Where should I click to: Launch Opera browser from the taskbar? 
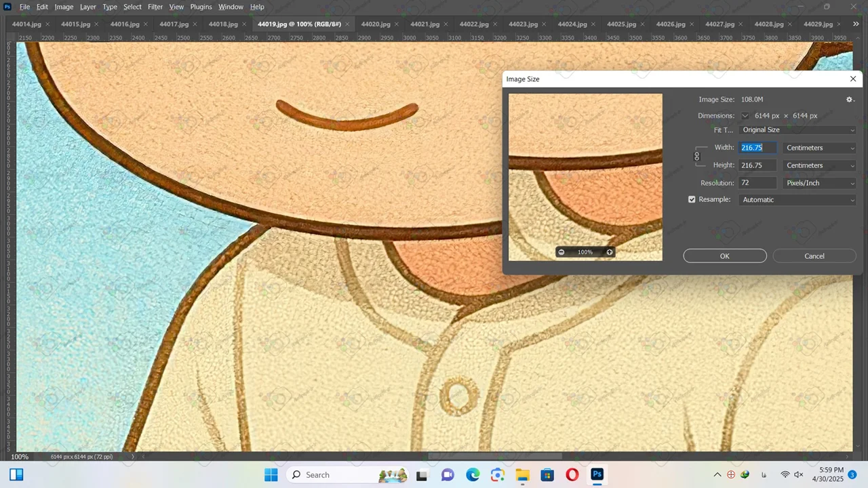click(572, 474)
